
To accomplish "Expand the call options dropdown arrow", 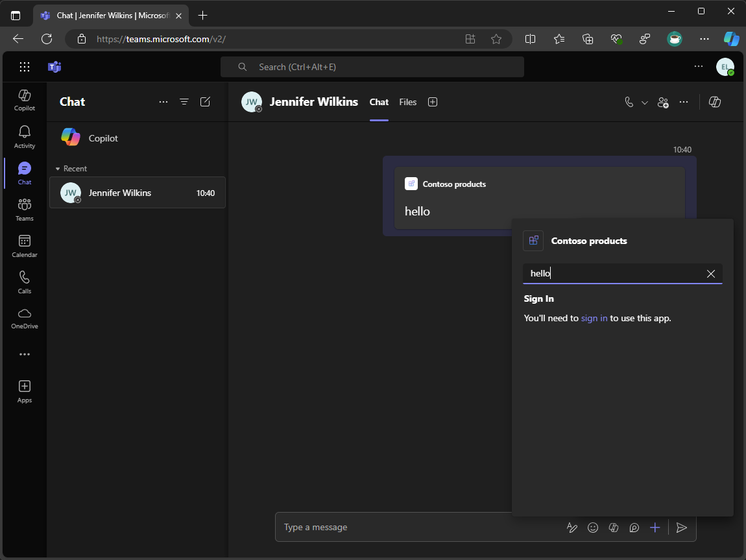I will [645, 103].
